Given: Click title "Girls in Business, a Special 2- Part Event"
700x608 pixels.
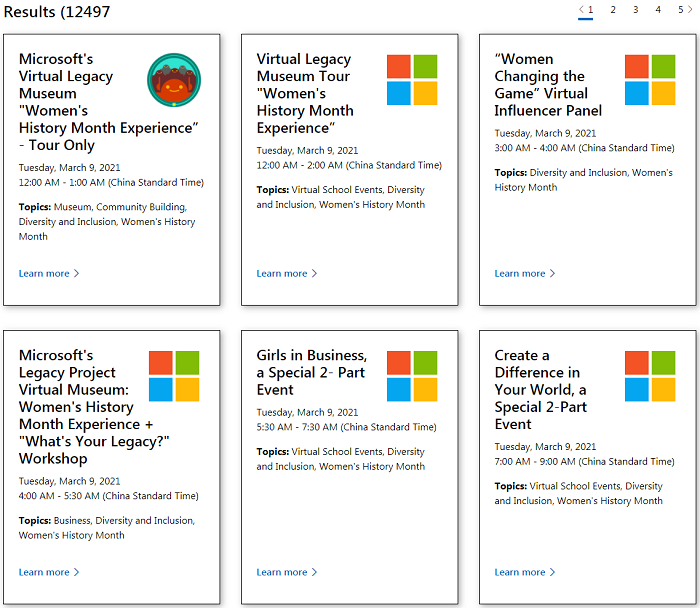Looking at the screenshot, I should point(312,372).
